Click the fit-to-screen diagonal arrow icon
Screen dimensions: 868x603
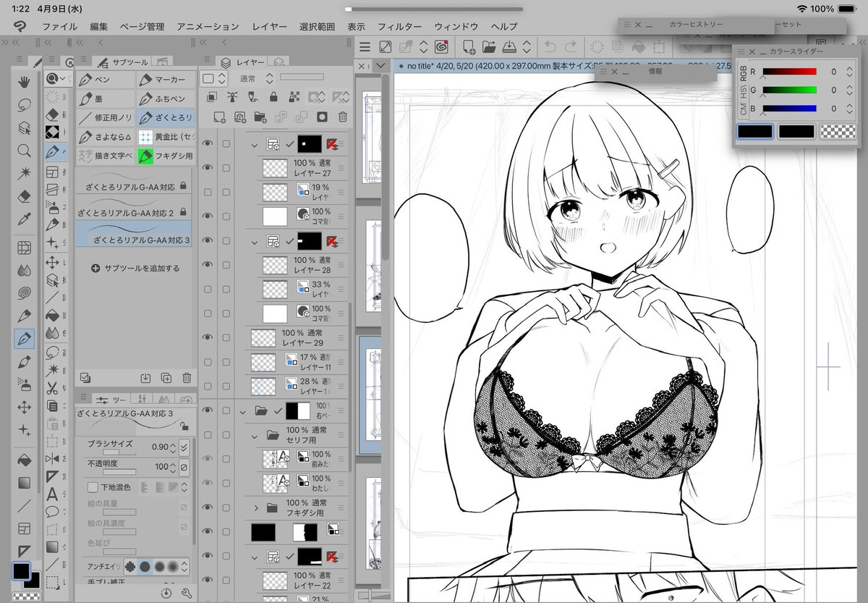[386, 47]
